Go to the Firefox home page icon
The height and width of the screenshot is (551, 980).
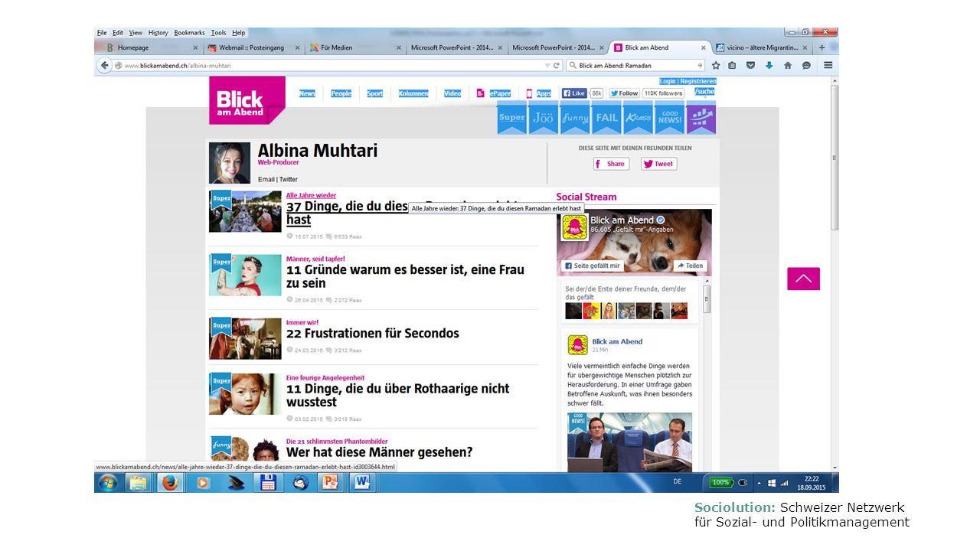click(x=788, y=66)
